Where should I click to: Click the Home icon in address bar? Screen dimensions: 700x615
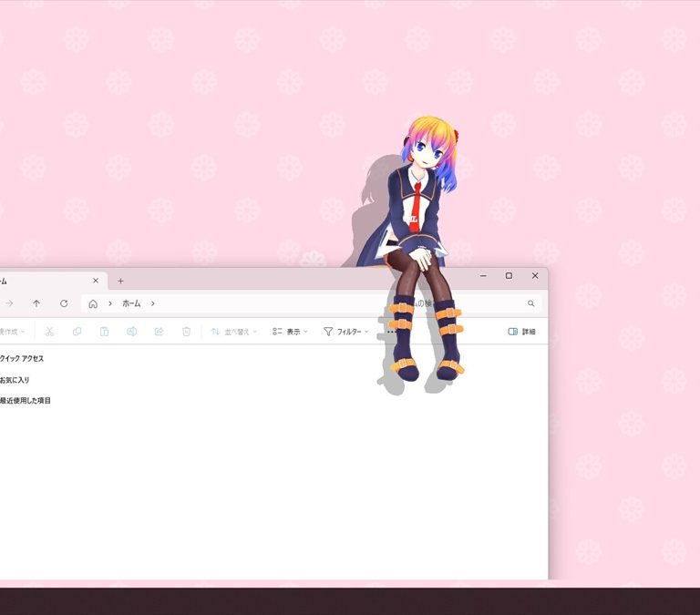coord(93,303)
